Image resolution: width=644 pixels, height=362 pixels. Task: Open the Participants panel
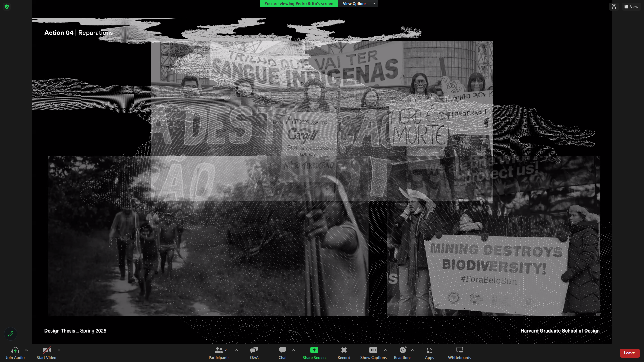[219, 353]
